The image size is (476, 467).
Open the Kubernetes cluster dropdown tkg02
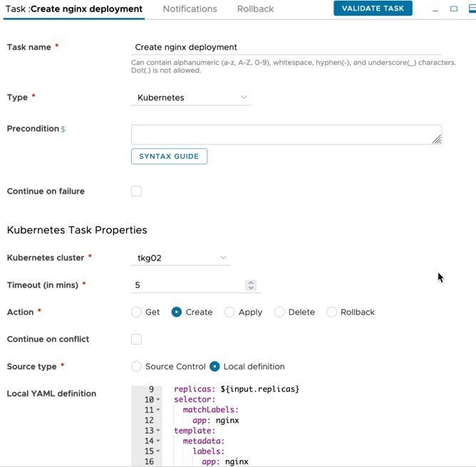(180, 258)
